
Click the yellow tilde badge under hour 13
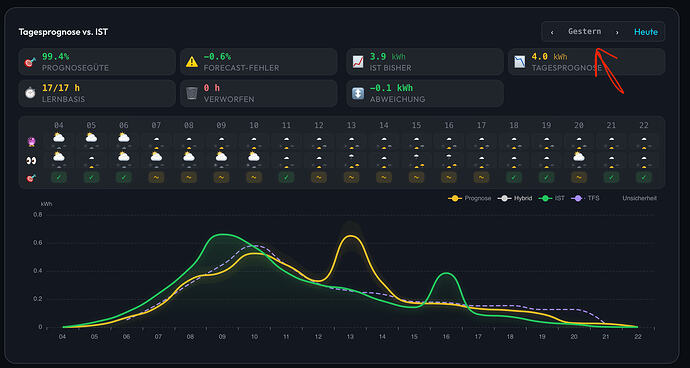(x=351, y=178)
